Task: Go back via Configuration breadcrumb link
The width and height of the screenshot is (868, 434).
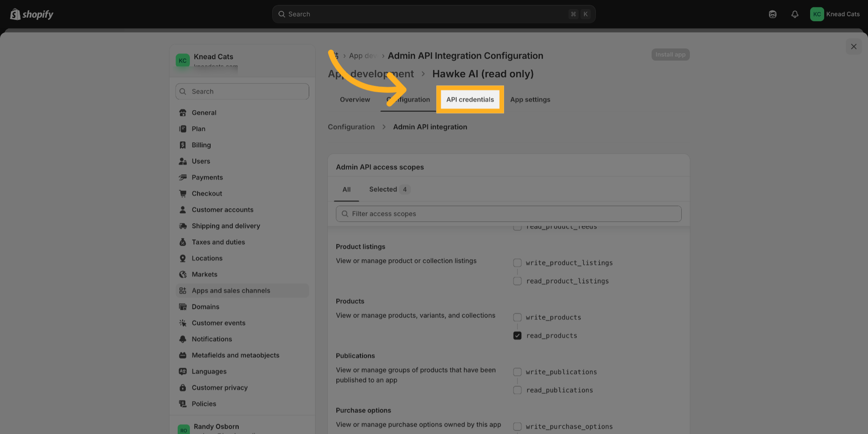Action: click(x=351, y=127)
